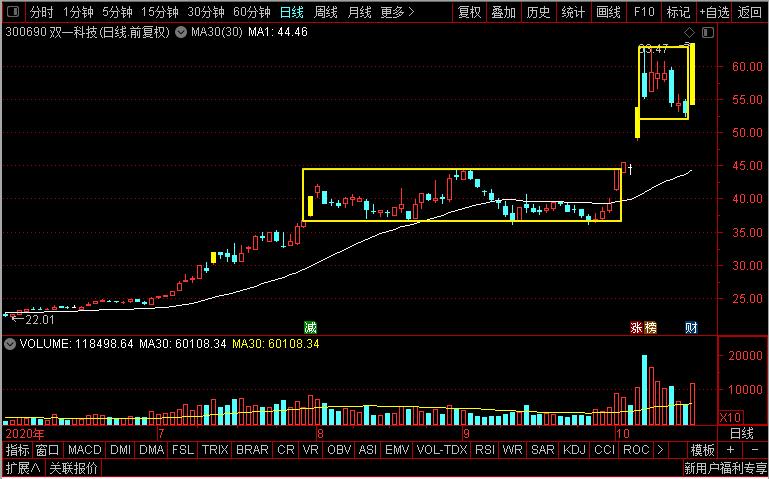The height and width of the screenshot is (479, 770).
Task: Expand the 更多 periods menu
Action: (x=398, y=12)
